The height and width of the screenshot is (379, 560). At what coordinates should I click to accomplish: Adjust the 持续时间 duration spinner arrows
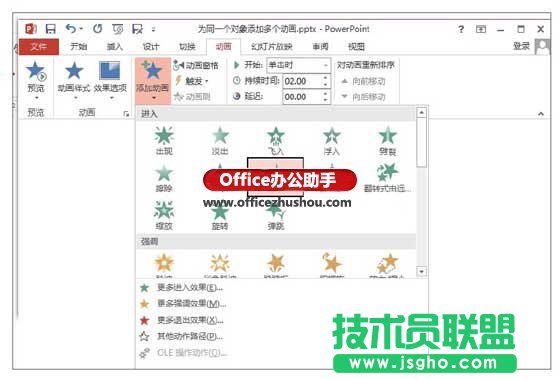[x=325, y=81]
